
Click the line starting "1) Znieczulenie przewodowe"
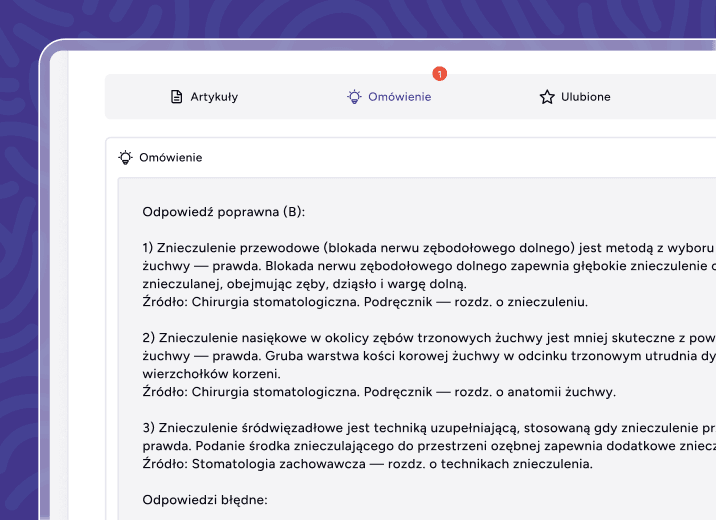pyautogui.click(x=429, y=248)
